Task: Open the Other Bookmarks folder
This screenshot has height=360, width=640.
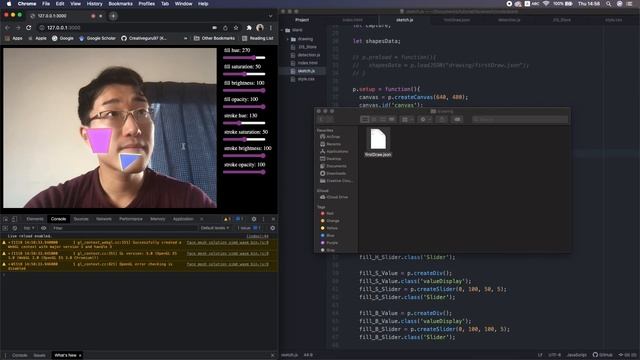Action: tap(214, 38)
